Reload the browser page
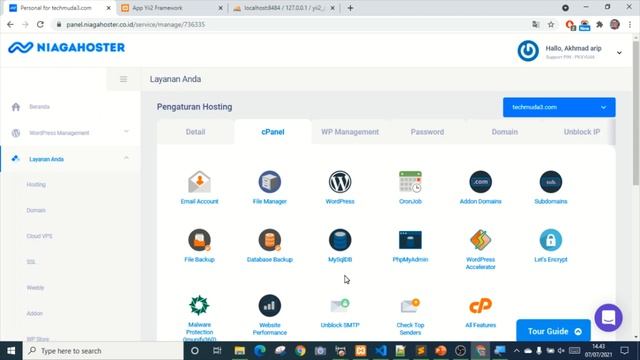Image resolution: width=640 pixels, height=360 pixels. [x=40, y=24]
